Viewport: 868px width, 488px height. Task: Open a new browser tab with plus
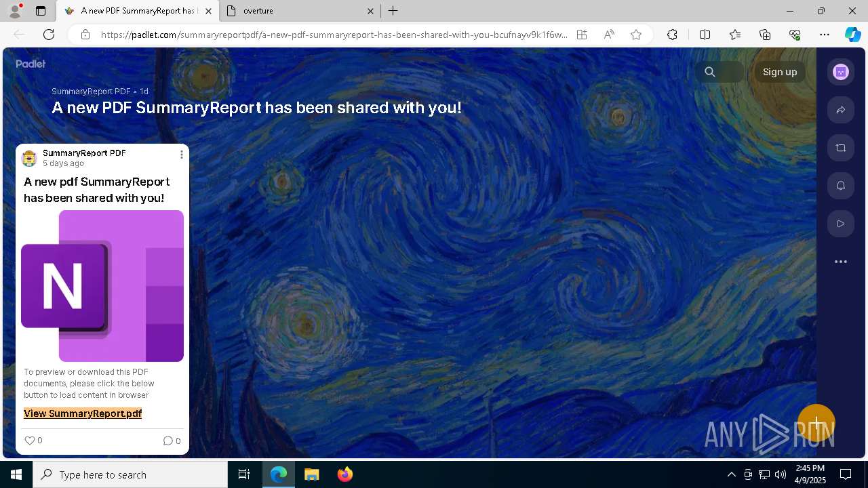[x=393, y=11]
